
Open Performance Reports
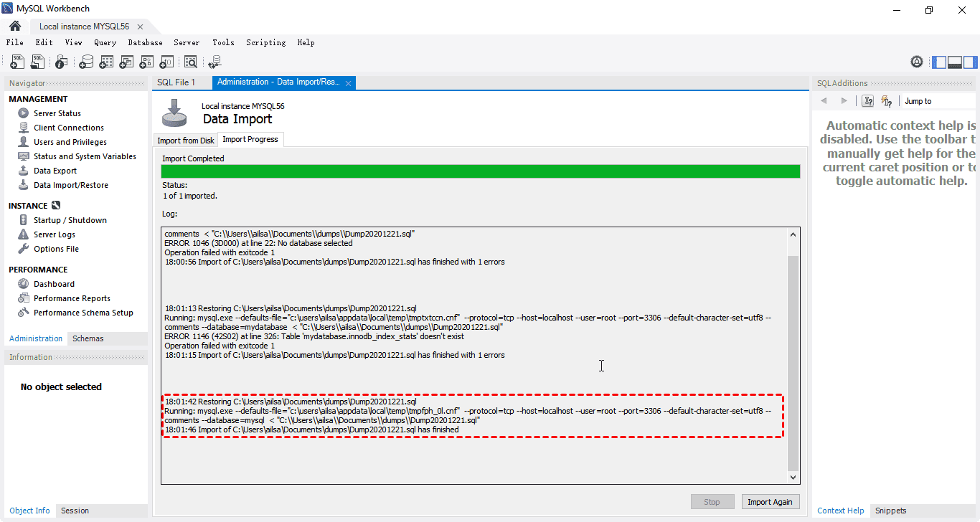[x=72, y=298]
